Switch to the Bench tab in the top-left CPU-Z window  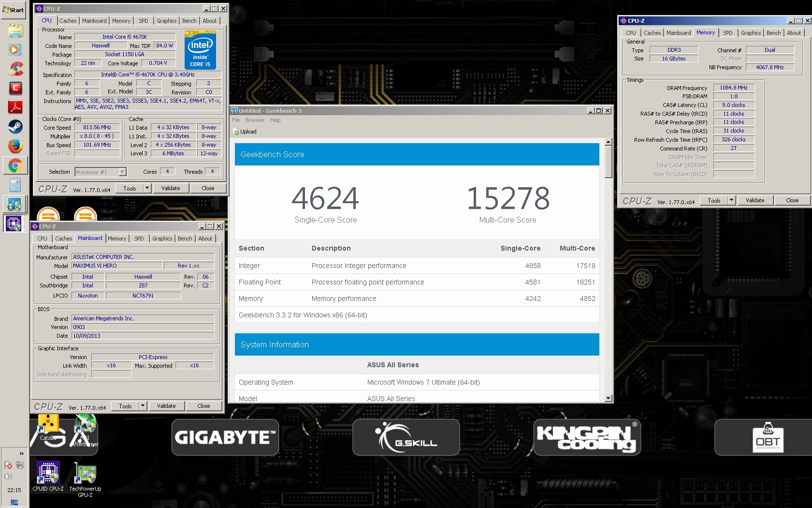(189, 21)
